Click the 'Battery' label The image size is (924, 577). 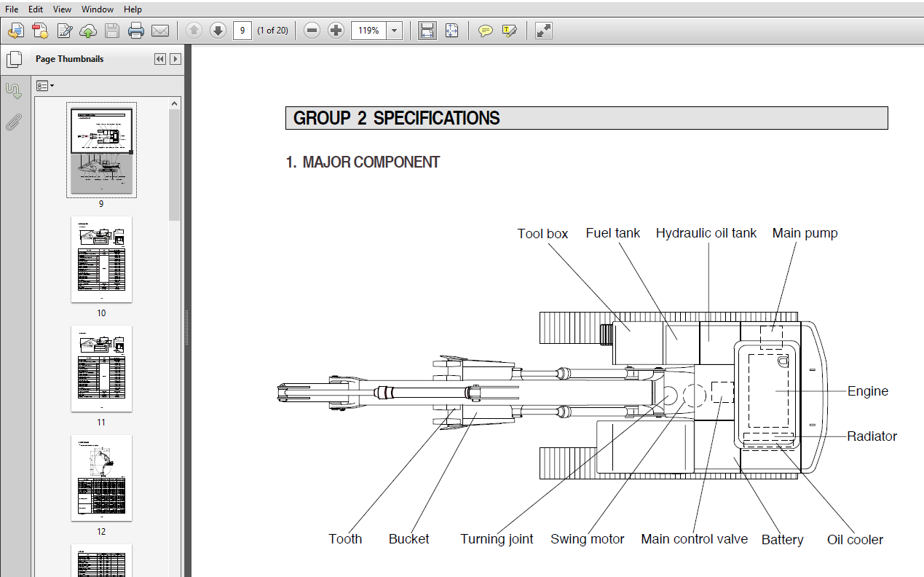click(783, 540)
